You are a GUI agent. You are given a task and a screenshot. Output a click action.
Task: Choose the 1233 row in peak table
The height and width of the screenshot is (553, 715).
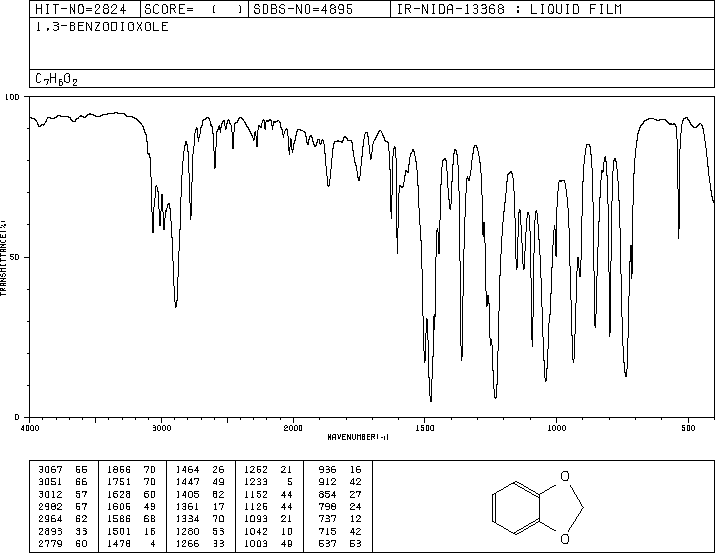point(268,482)
